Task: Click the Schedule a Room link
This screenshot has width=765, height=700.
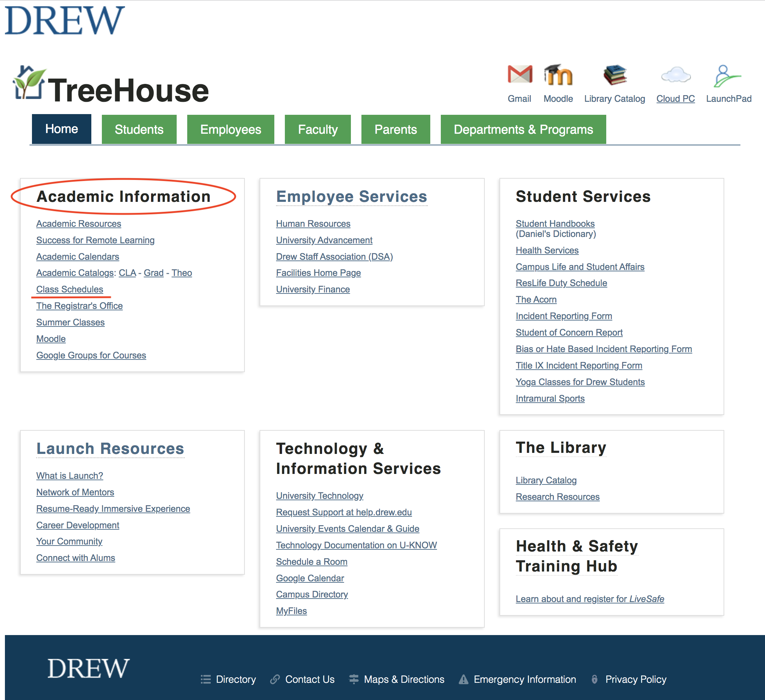Action: [x=312, y=562]
